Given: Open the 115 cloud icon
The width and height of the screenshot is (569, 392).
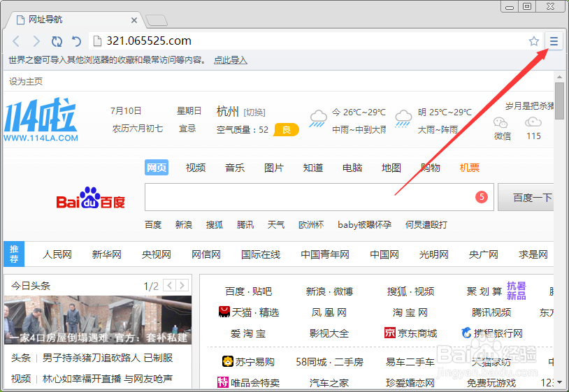Looking at the screenshot, I should (x=533, y=122).
